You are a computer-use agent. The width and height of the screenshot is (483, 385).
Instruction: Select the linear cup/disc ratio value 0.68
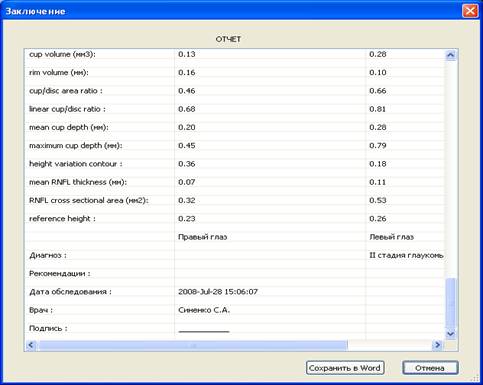[x=187, y=109]
